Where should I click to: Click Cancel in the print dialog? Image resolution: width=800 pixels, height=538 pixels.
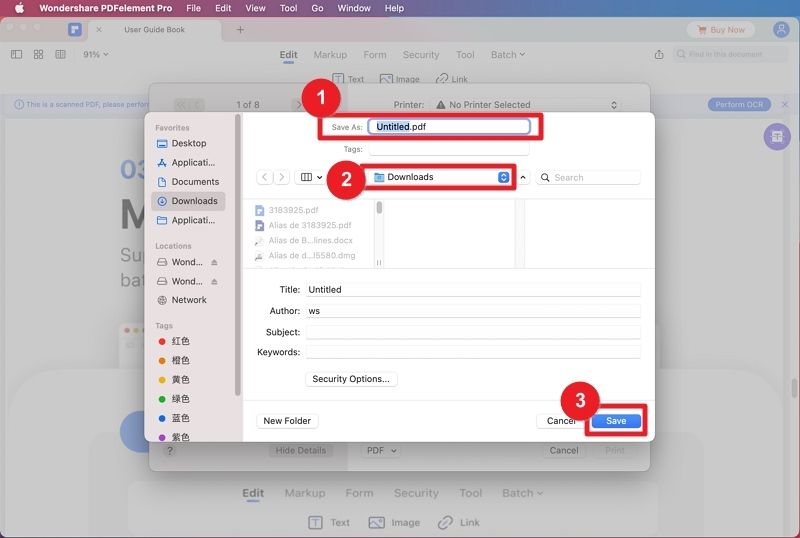564,450
